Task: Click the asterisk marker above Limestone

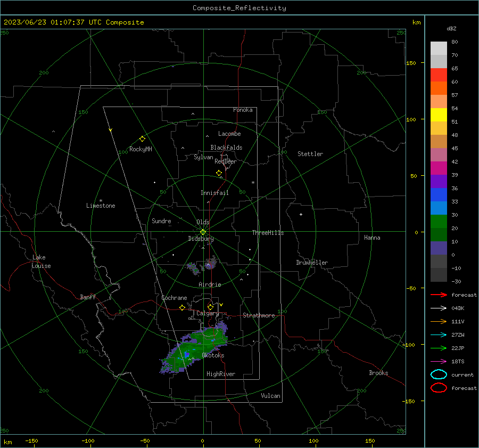Action: tap(101, 201)
